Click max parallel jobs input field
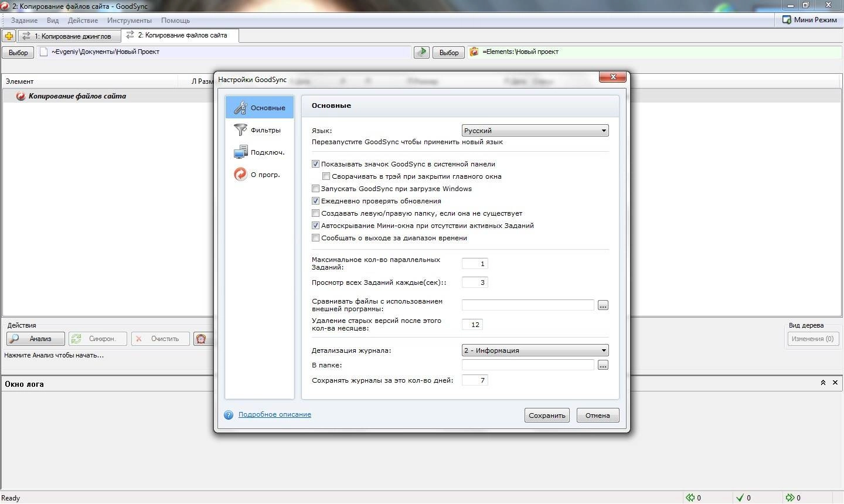 [x=475, y=264]
